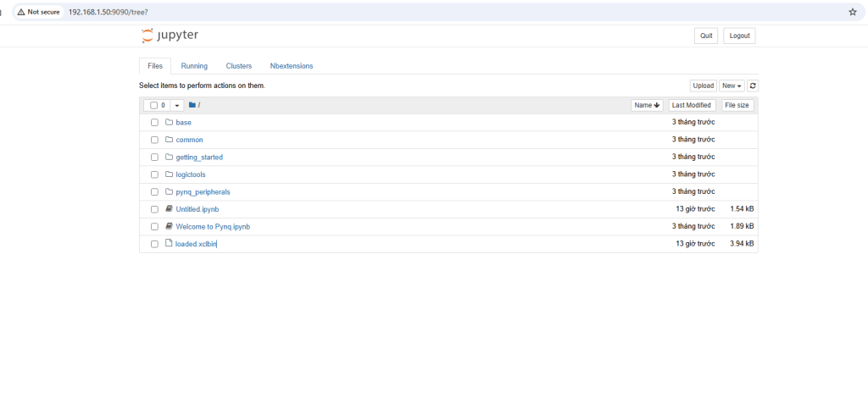Click the folder icon beside base

pyautogui.click(x=169, y=122)
